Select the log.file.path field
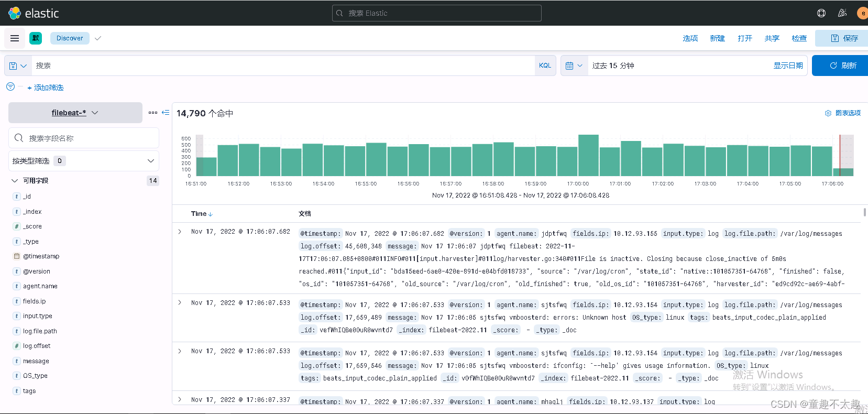Viewport: 868px width, 414px height. [40, 331]
